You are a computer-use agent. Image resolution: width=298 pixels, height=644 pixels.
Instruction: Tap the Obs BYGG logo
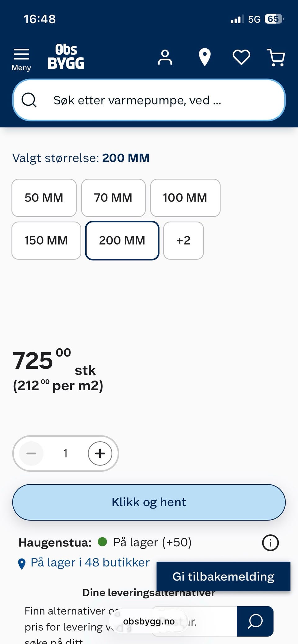66,56
